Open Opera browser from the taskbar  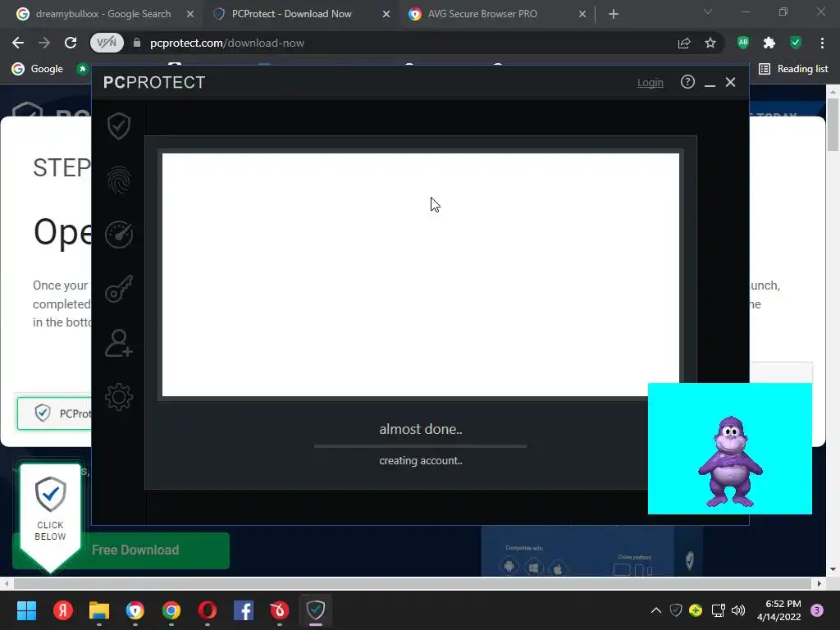point(208,610)
